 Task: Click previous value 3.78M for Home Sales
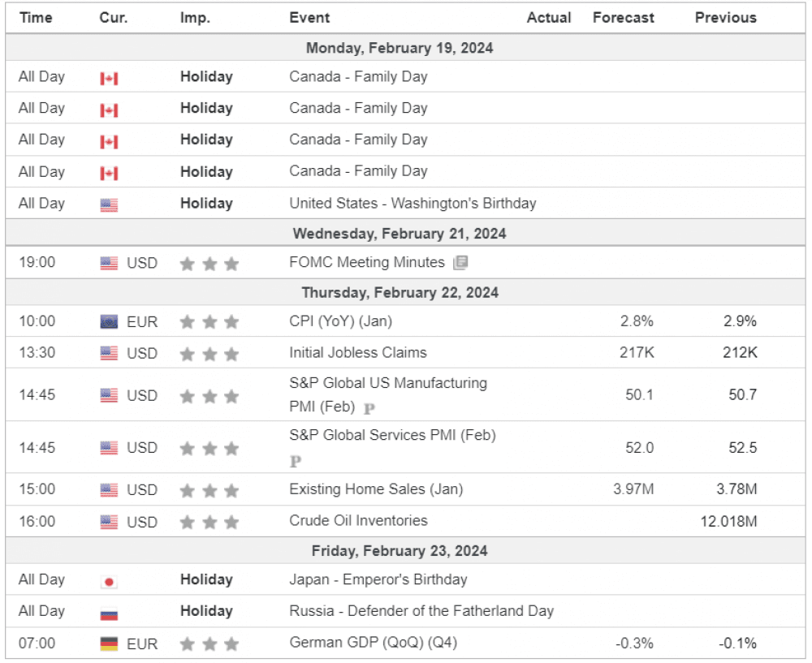click(736, 489)
